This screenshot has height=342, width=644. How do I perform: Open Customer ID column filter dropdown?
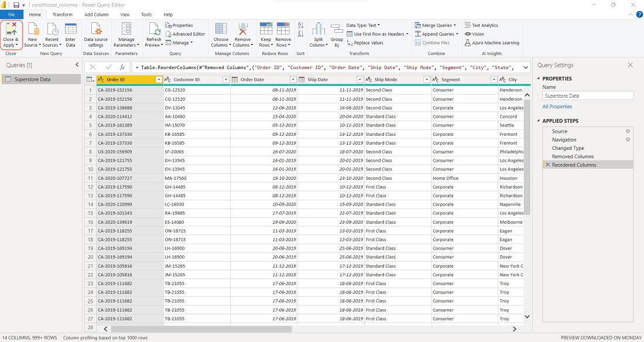[x=226, y=79]
